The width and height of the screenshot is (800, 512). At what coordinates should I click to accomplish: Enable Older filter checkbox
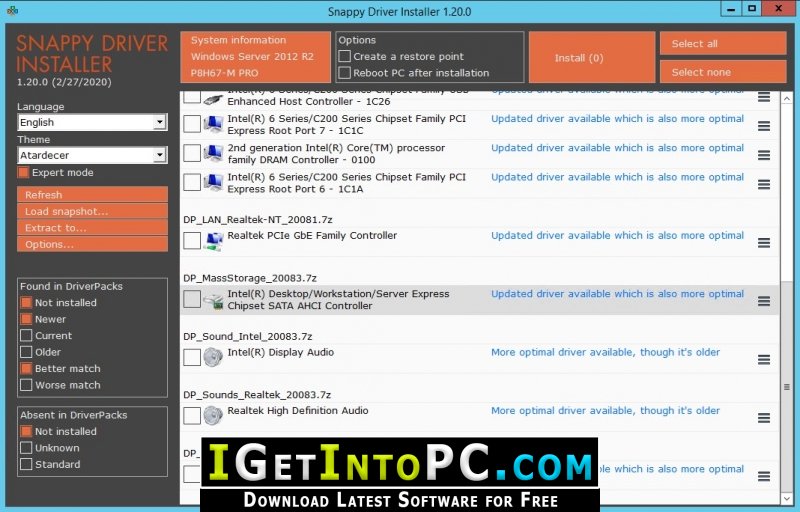click(26, 352)
